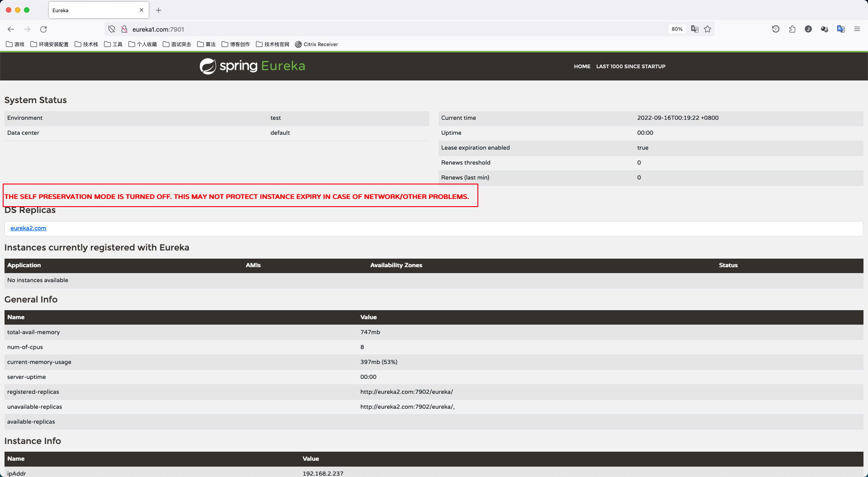Select the Eureka browser tab
Viewport: 868px width, 477px height.
pos(98,10)
